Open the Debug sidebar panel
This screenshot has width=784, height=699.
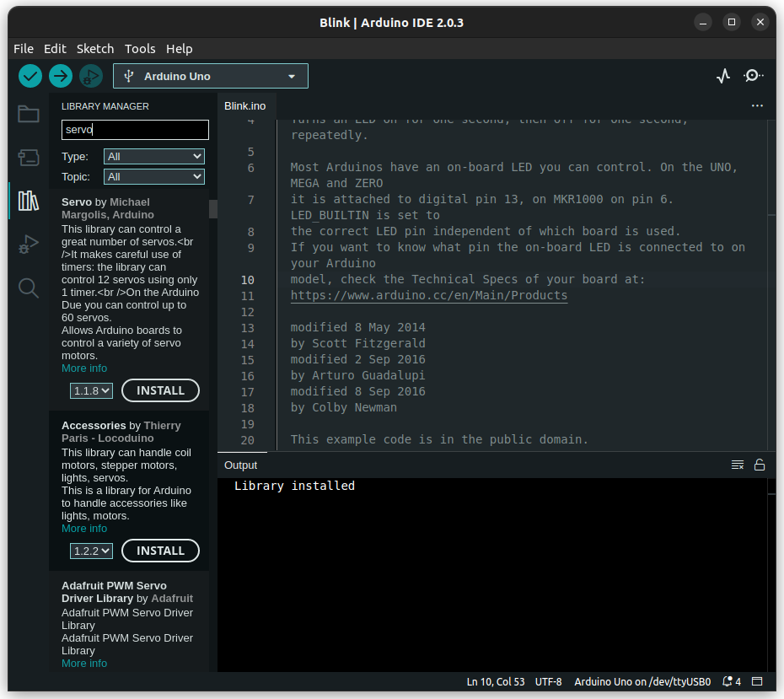coord(29,244)
